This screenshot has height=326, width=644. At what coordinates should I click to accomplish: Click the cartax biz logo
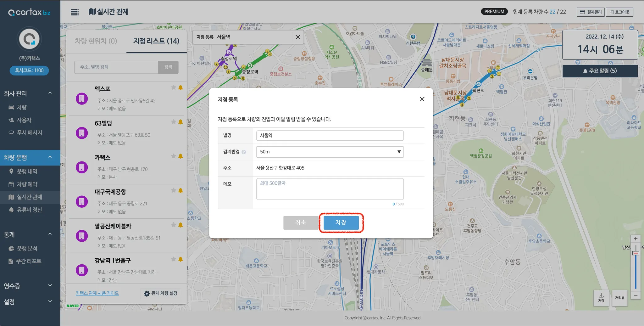pyautogui.click(x=29, y=12)
